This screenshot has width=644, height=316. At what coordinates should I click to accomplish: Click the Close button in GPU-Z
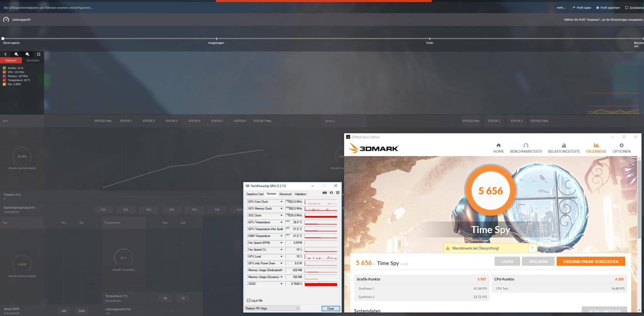pyautogui.click(x=330, y=309)
